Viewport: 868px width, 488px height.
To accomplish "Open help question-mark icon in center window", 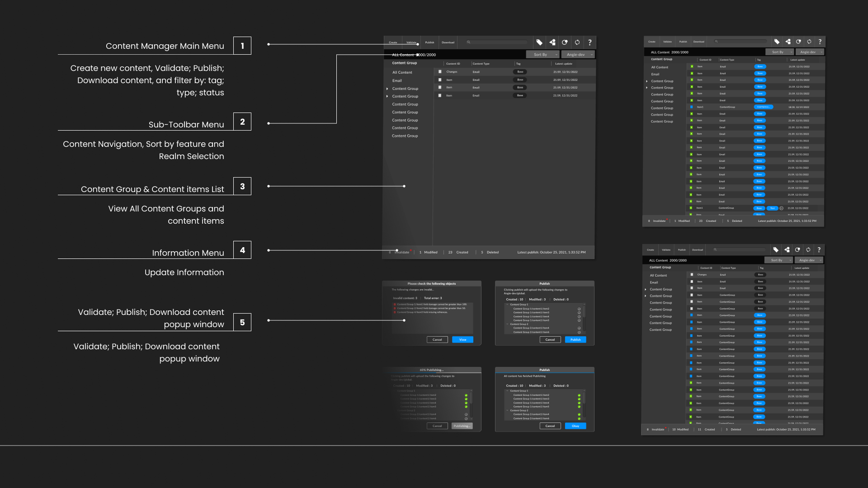I will [x=590, y=42].
